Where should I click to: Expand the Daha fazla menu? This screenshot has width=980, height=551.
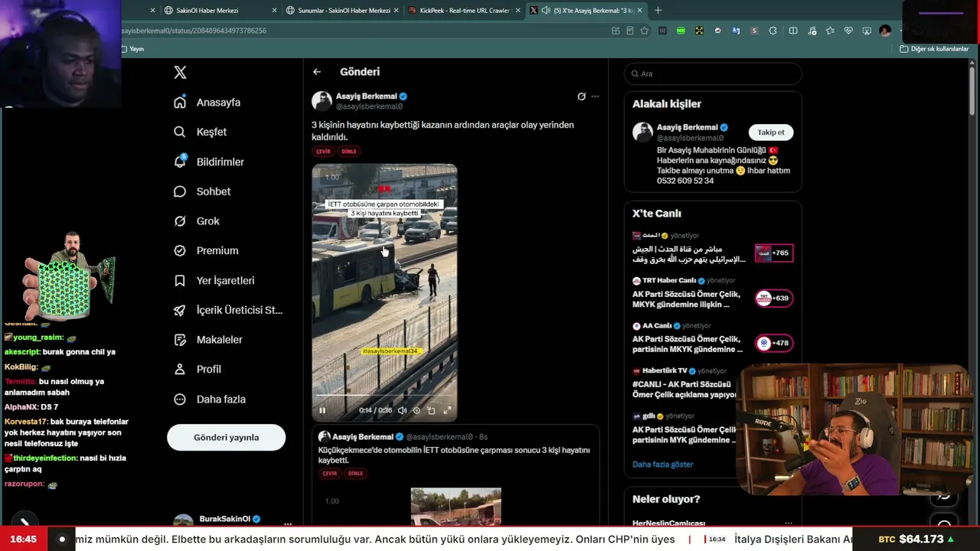point(210,399)
